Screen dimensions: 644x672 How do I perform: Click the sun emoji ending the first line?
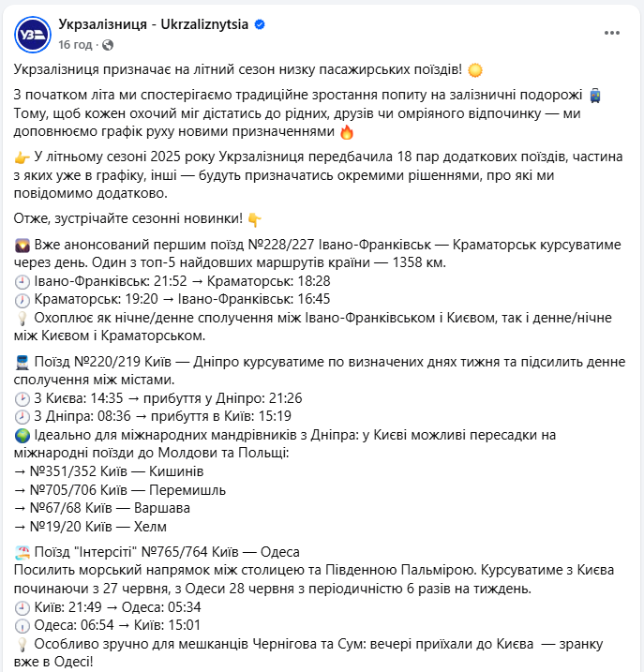(x=474, y=70)
